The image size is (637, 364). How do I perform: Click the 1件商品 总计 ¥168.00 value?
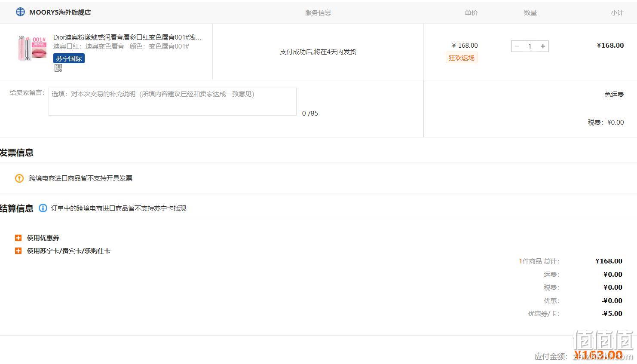(x=609, y=261)
